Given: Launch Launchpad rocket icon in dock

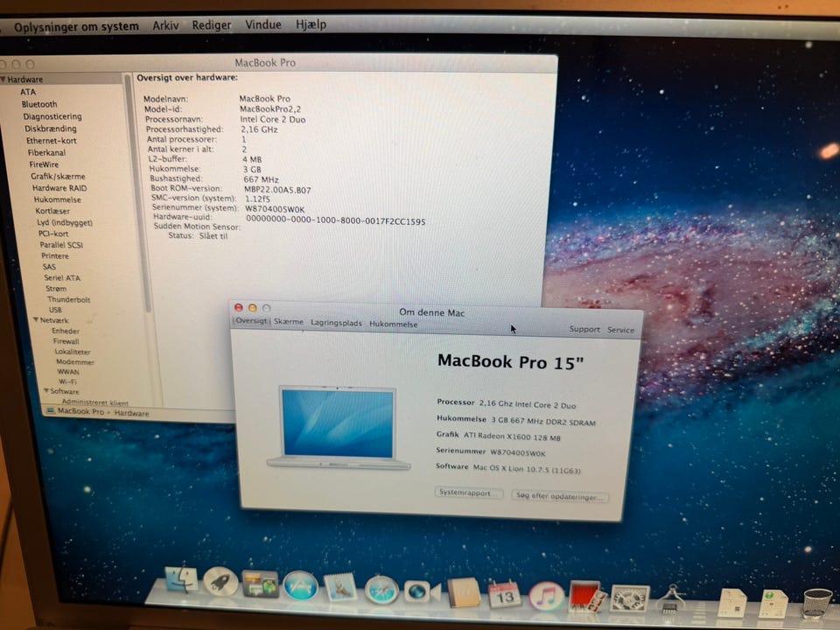Looking at the screenshot, I should coord(220,582).
